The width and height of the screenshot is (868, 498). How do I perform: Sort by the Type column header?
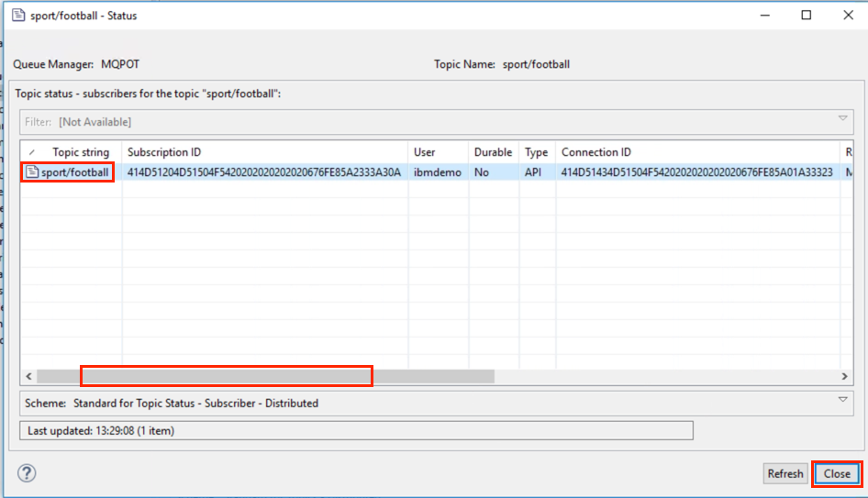pos(537,152)
